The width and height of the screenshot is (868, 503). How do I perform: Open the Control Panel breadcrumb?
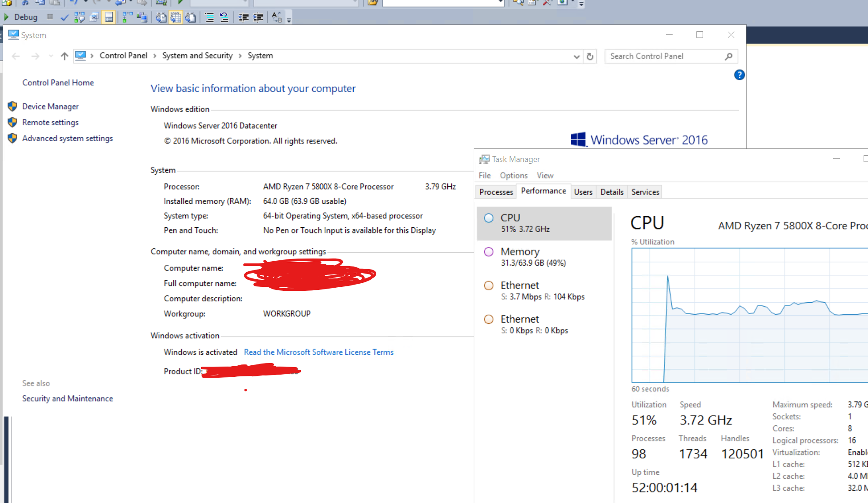(x=123, y=56)
